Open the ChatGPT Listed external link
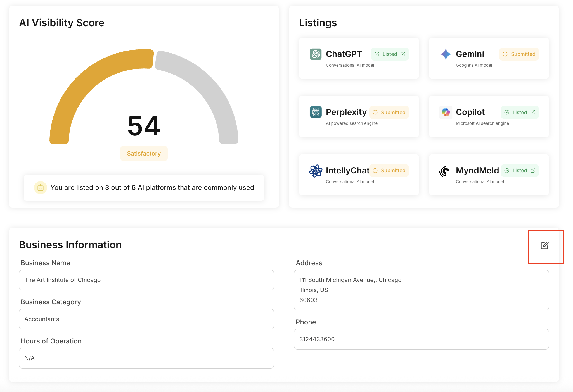Screen dimensions: 573x392 pos(403,54)
